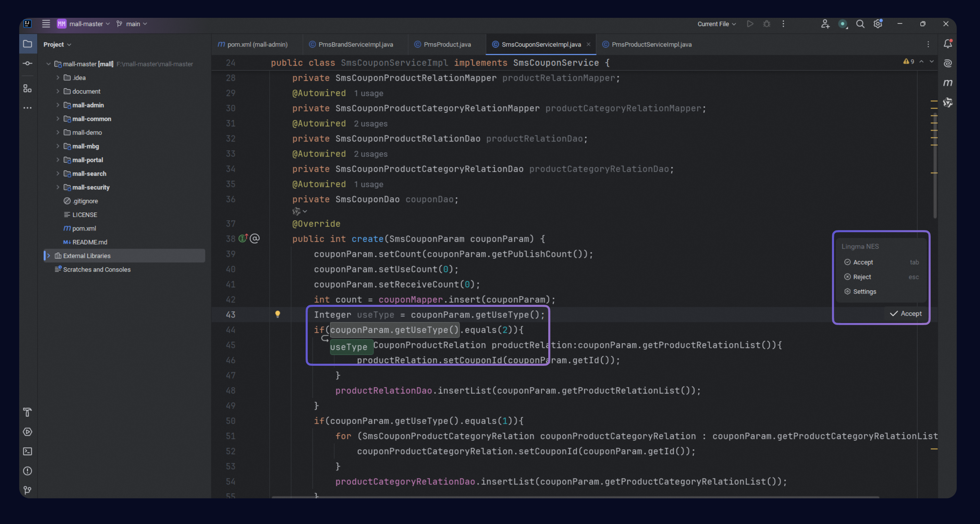Click the Debug bug icon
The width and height of the screenshot is (980, 524).
coord(767,24)
